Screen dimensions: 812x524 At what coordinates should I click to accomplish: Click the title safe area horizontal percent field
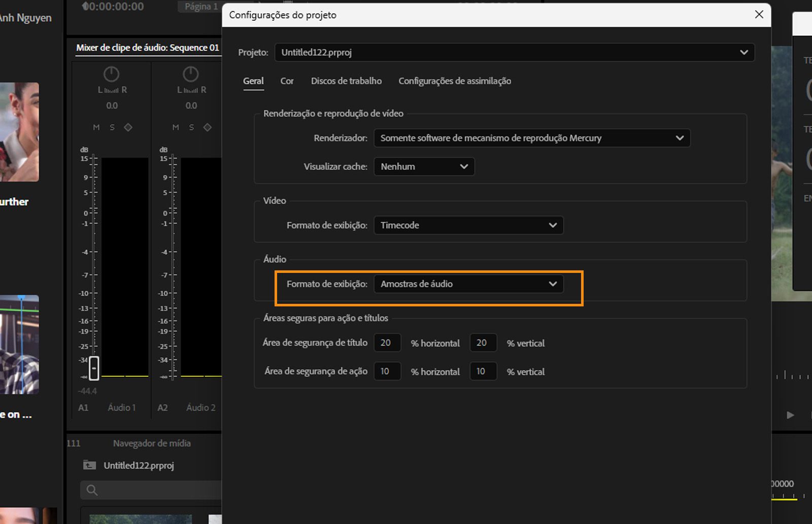point(387,343)
